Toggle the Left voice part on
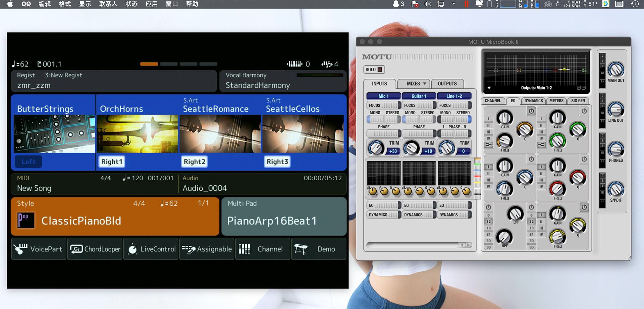 pyautogui.click(x=29, y=162)
